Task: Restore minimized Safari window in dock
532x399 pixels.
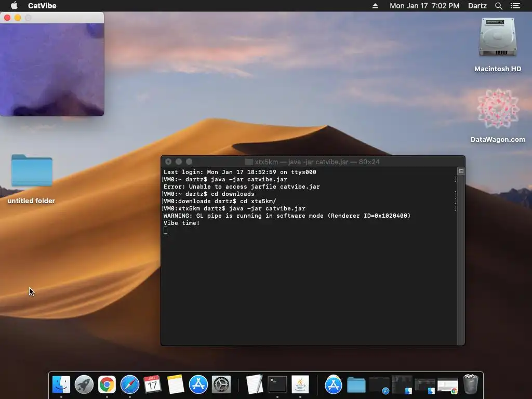Action: tap(379, 385)
